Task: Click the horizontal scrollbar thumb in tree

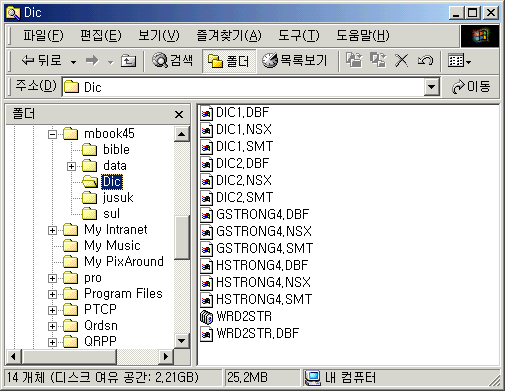Action: (69, 357)
